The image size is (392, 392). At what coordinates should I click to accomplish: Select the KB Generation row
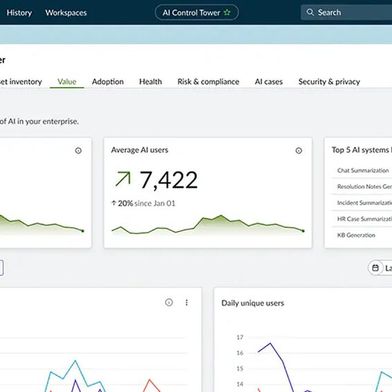[362, 235]
